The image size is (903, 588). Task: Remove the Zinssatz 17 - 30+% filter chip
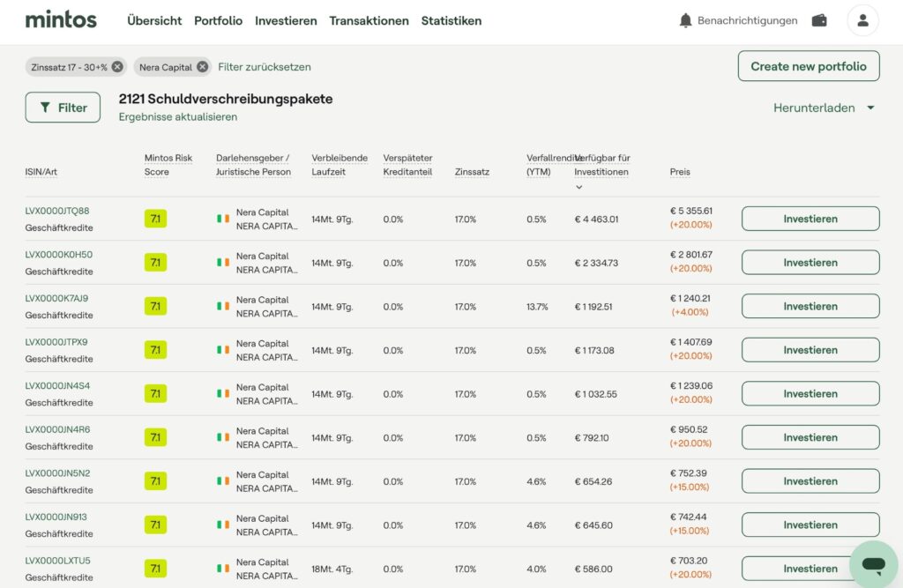coord(117,67)
